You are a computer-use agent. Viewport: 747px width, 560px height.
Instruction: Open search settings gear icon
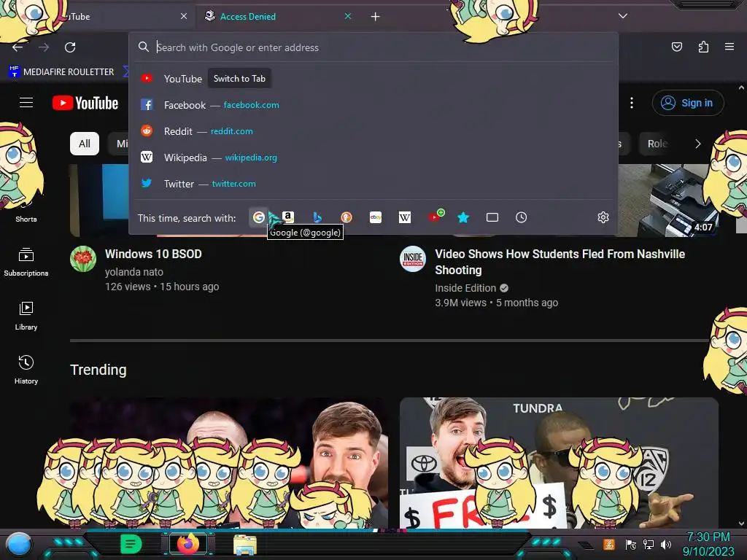pos(603,217)
